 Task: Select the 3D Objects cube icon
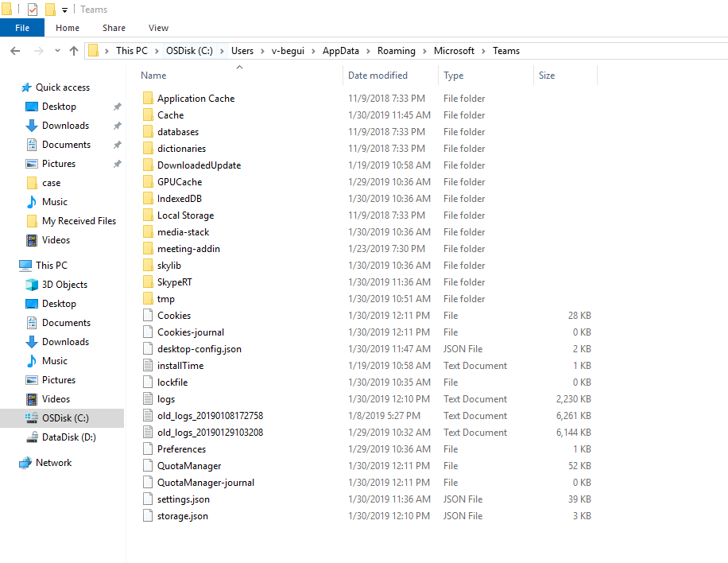point(32,285)
